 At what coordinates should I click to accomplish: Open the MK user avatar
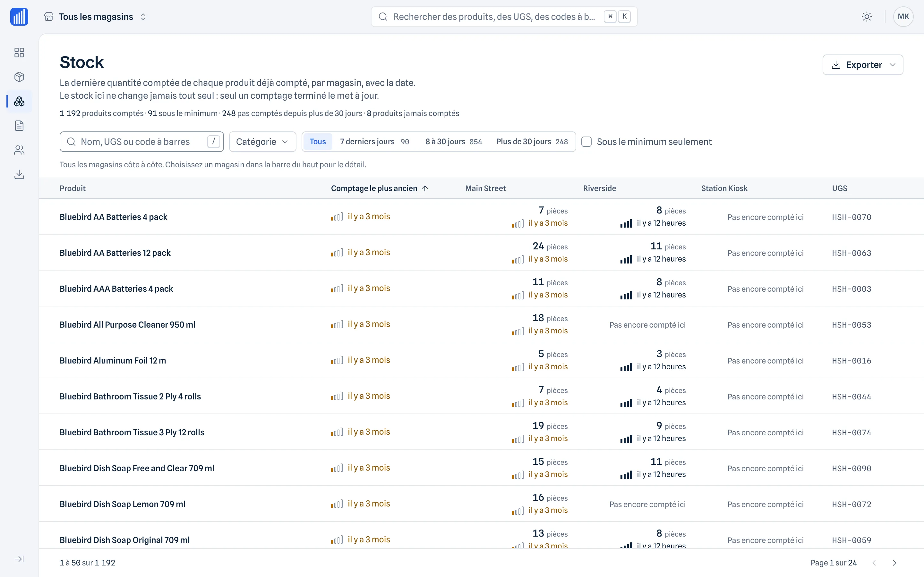903,16
